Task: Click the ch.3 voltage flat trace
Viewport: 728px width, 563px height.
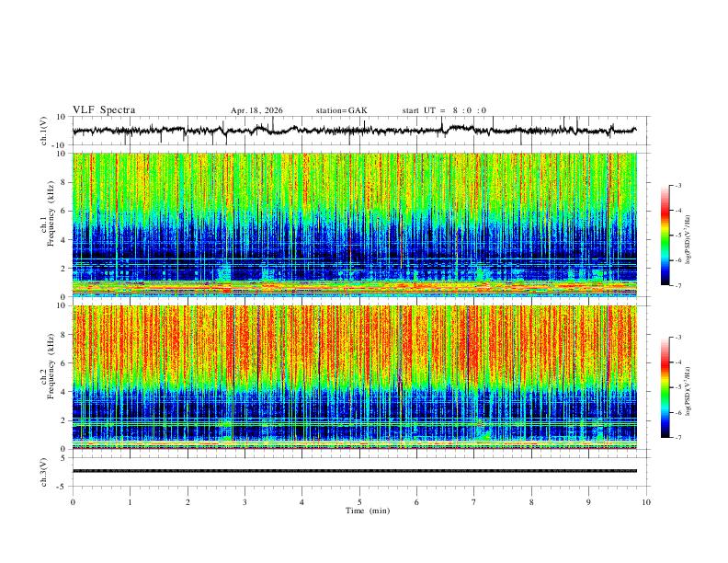Action: tap(354, 471)
